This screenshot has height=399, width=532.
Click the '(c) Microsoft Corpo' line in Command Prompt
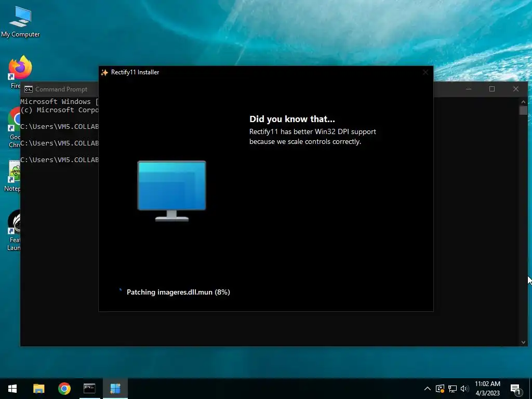pos(59,110)
